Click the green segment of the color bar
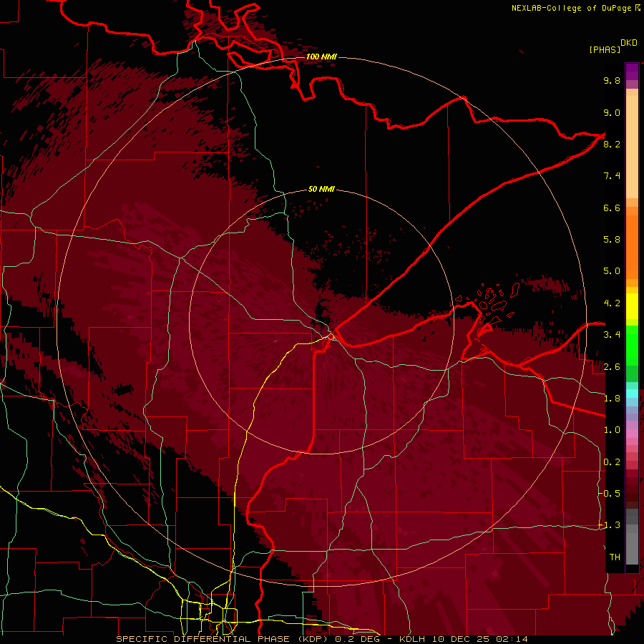This screenshot has height=644, width=644. [x=632, y=345]
